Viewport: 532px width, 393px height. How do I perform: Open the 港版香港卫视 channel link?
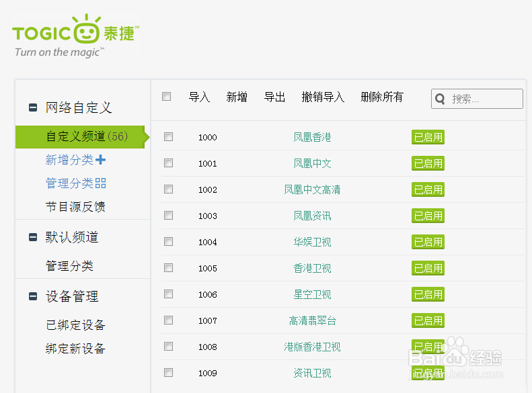312,347
